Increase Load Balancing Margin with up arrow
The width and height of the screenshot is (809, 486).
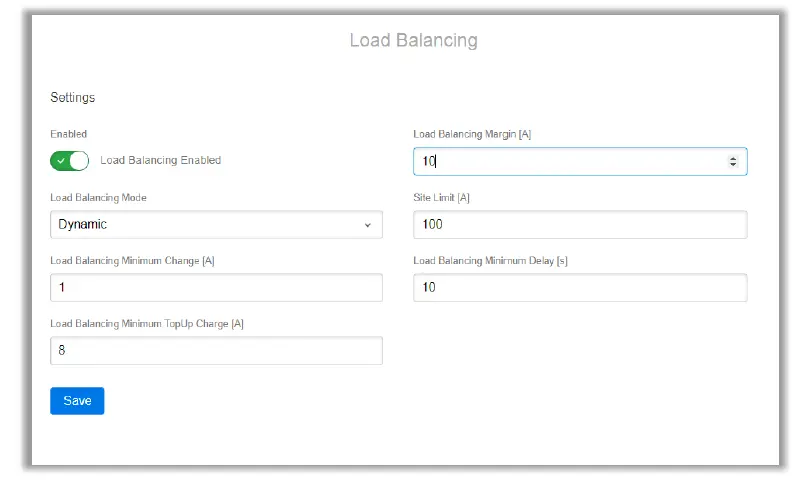733,158
